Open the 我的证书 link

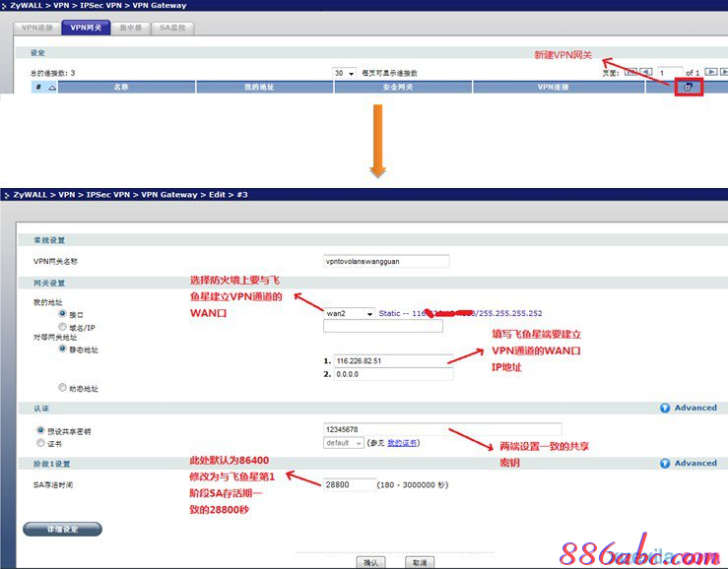[402, 443]
